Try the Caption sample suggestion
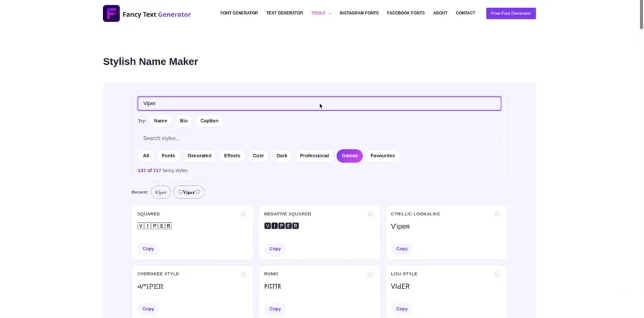The image size is (644, 318). point(209,121)
